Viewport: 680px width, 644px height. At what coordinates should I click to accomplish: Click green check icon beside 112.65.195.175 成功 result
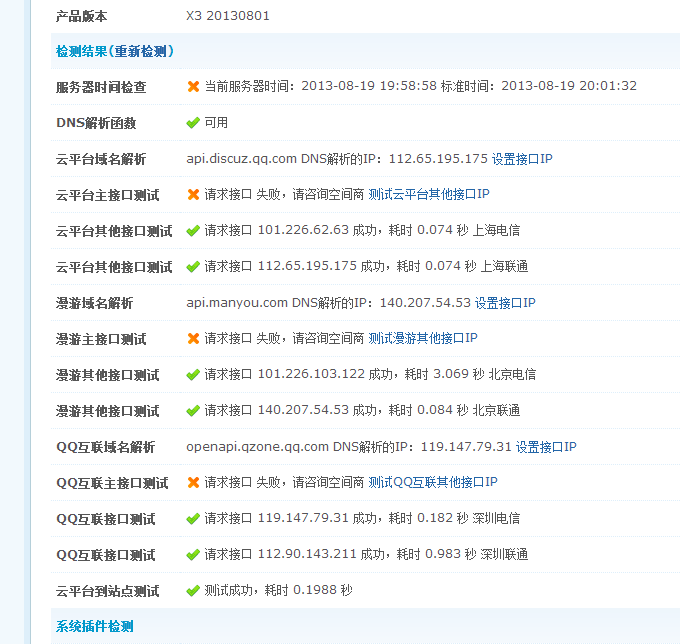[x=193, y=267]
